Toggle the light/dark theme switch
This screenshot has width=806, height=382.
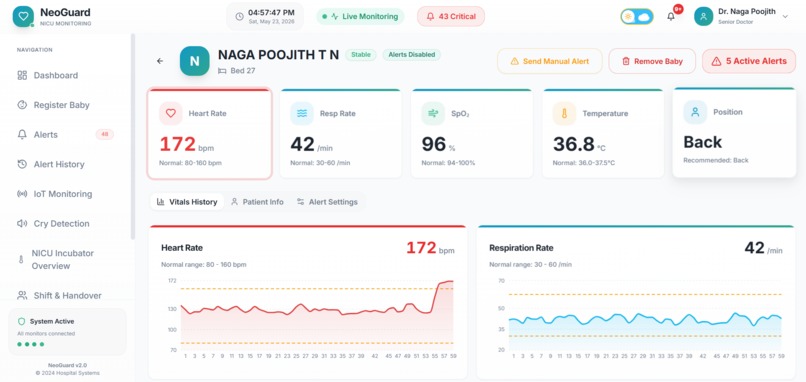tap(636, 16)
